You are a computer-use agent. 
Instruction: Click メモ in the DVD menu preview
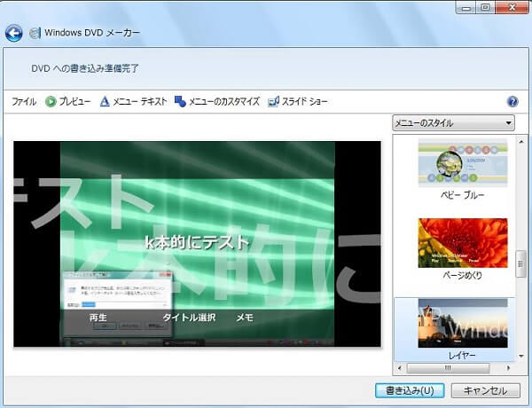click(245, 318)
